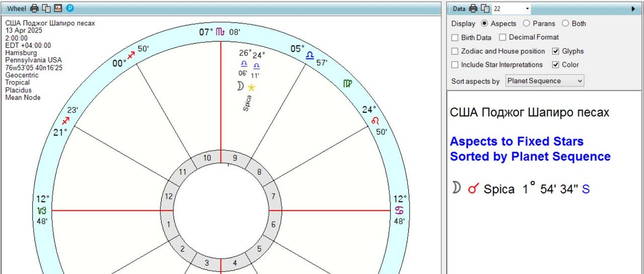The width and height of the screenshot is (644, 274).
Task: Click house 8 in the inner ring
Action: tap(259, 172)
